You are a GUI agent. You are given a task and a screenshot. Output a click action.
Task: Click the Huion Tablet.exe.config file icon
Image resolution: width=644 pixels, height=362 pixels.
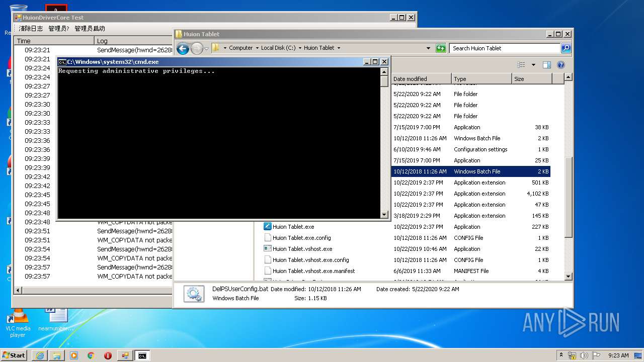(268, 238)
